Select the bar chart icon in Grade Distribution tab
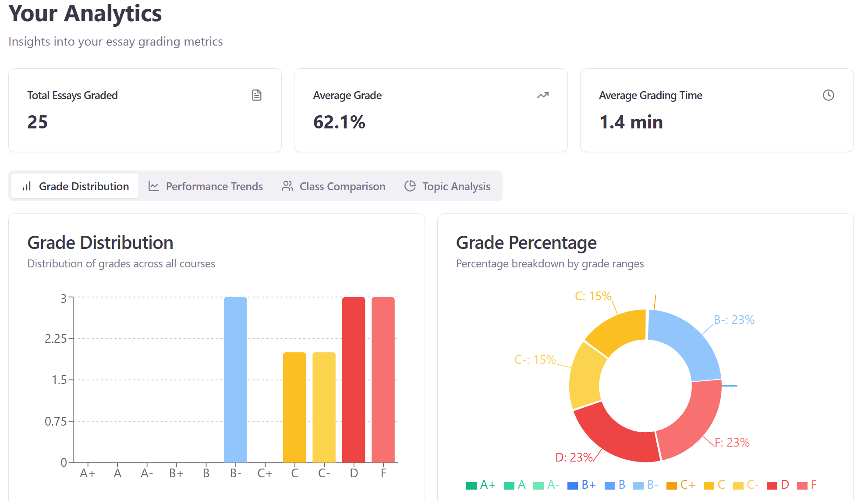The width and height of the screenshot is (868, 501). [x=26, y=186]
